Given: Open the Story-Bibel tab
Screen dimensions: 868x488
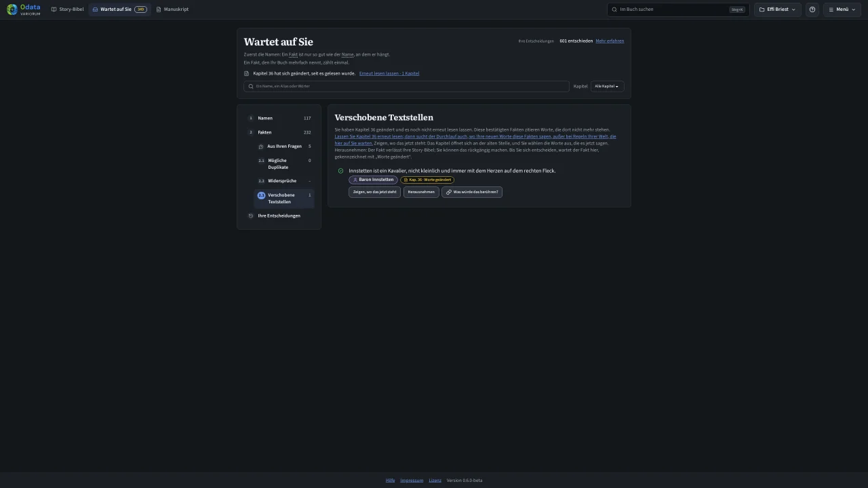Looking at the screenshot, I should [x=68, y=9].
